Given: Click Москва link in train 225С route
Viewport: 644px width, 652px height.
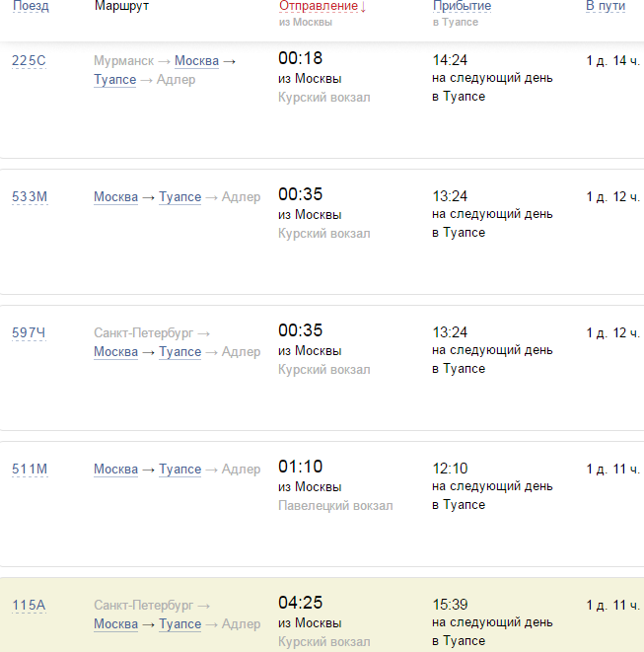Looking at the screenshot, I should 196,61.
